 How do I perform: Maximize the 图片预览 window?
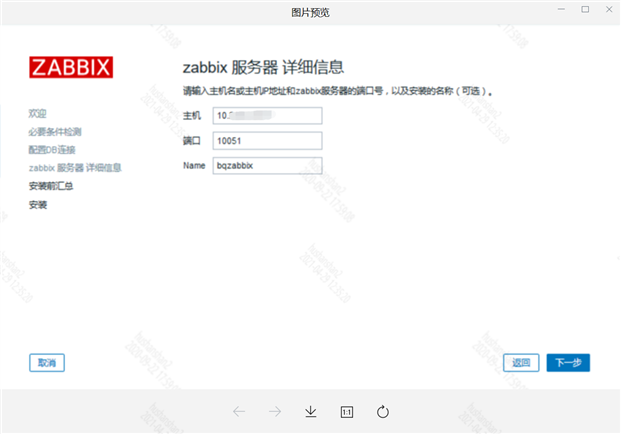click(585, 9)
